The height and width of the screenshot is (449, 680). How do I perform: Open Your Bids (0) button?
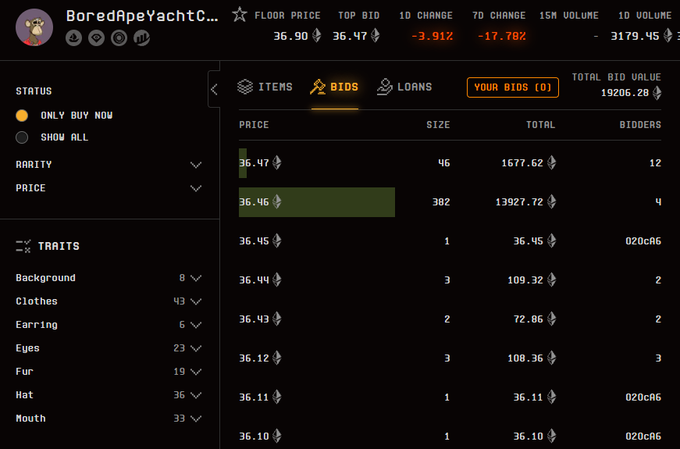[x=513, y=87]
